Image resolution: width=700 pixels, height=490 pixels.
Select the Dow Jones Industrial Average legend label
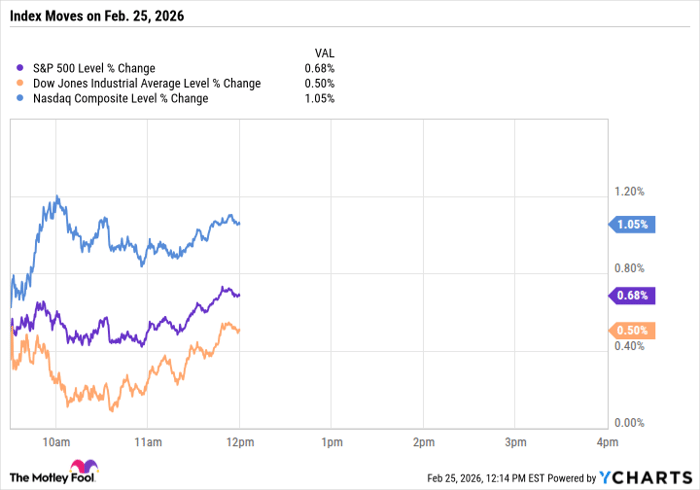(x=146, y=84)
